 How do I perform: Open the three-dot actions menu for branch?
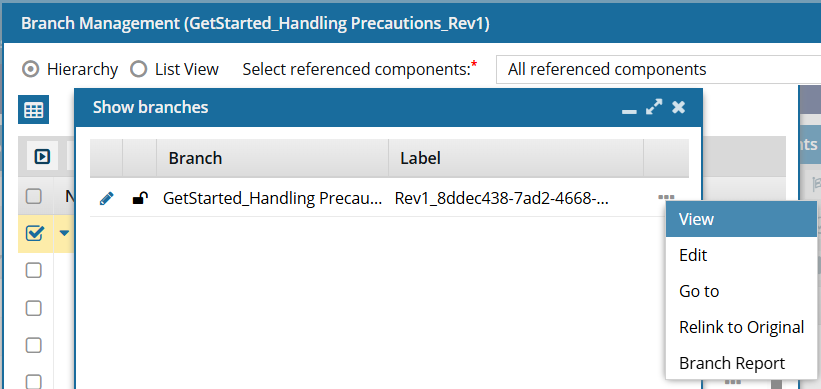pos(666,198)
